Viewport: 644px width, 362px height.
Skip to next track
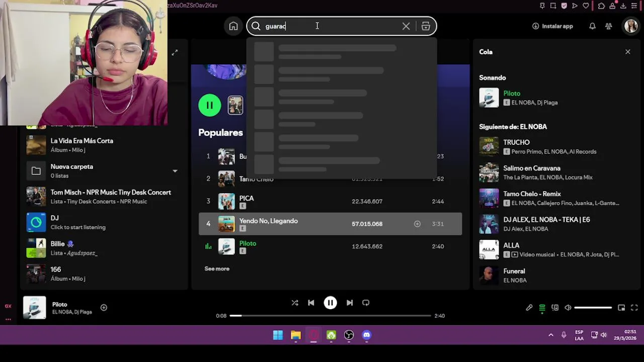click(x=350, y=303)
